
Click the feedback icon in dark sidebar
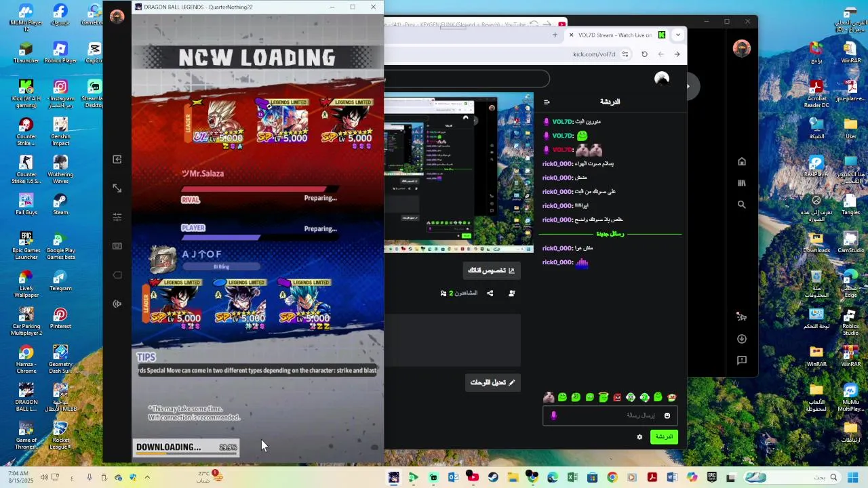pyautogui.click(x=742, y=360)
